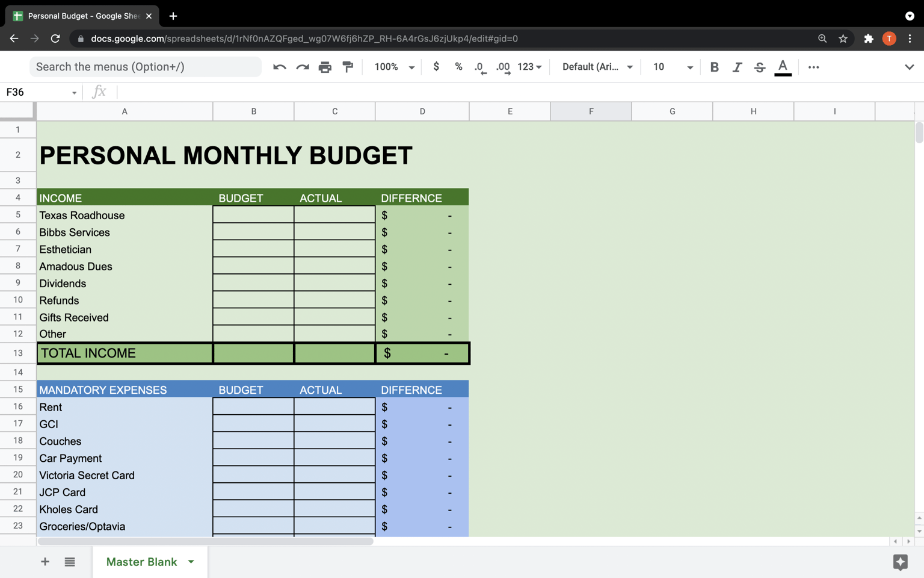Close the Personal Budget tab
The image size is (924, 578).
(149, 16)
